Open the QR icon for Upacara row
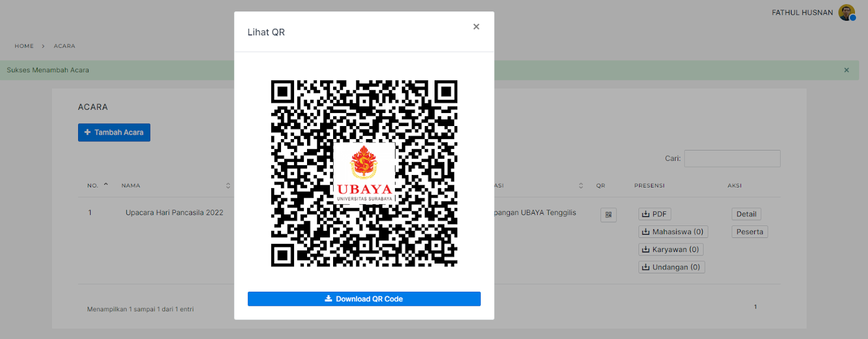The image size is (868, 339). (608, 215)
